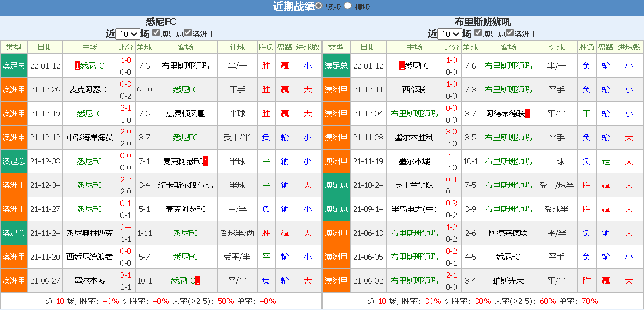
Task: Click date 21-12-11 cell
Action: click(368, 90)
